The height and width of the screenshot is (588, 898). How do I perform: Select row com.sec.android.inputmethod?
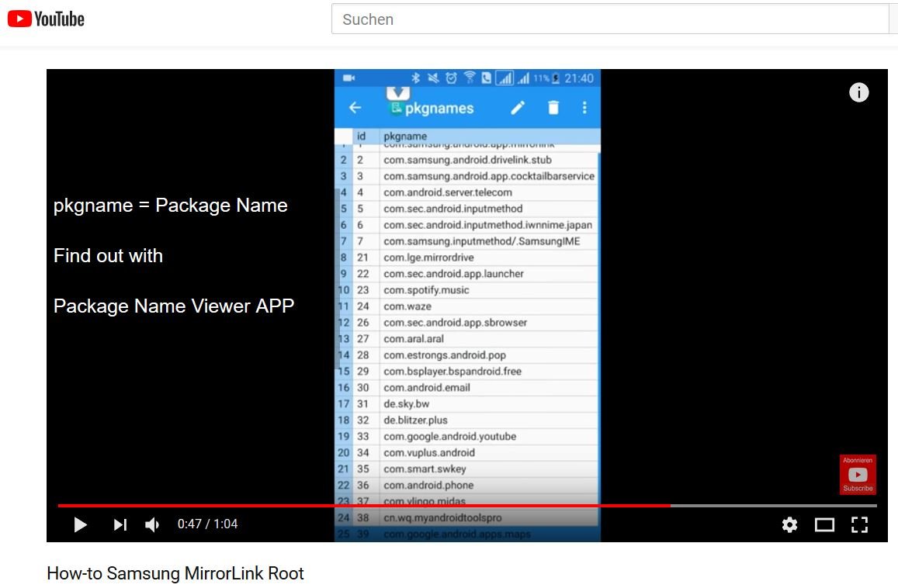coord(467,209)
